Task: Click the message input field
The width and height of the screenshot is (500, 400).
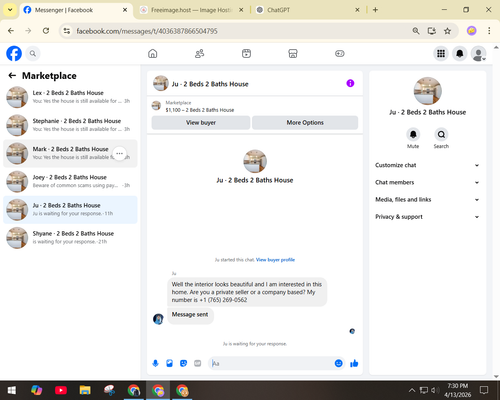Action: (272, 363)
